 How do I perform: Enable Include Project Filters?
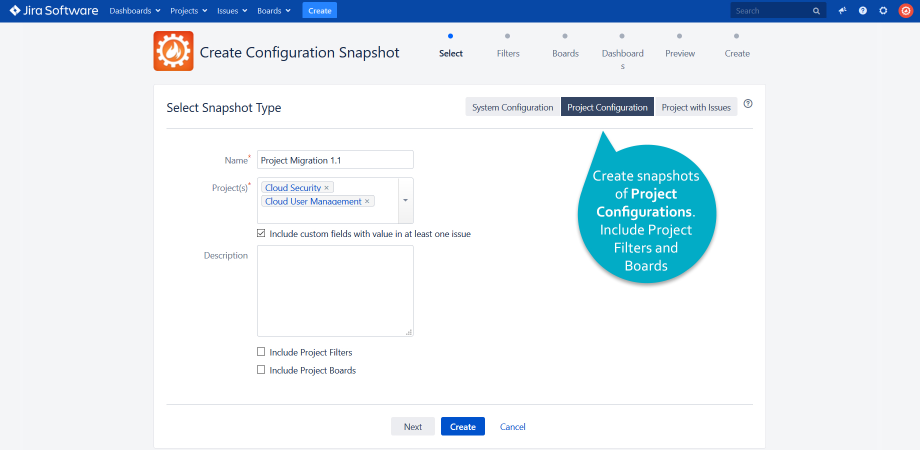tap(261, 352)
